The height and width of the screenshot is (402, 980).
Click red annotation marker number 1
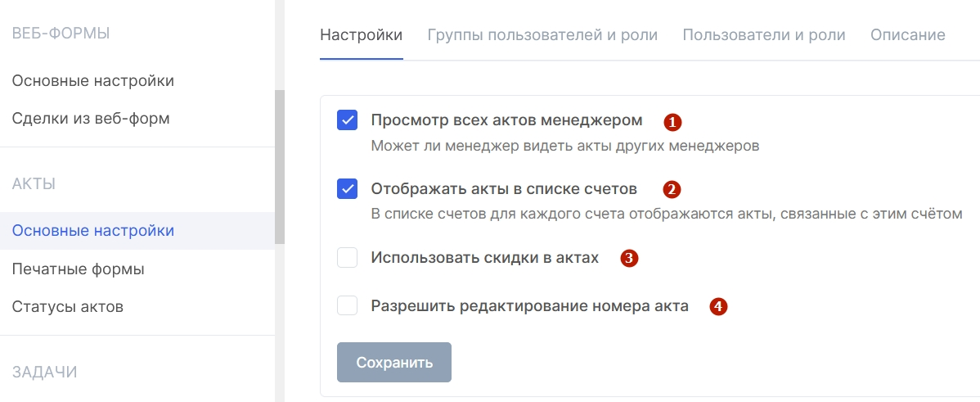672,122
